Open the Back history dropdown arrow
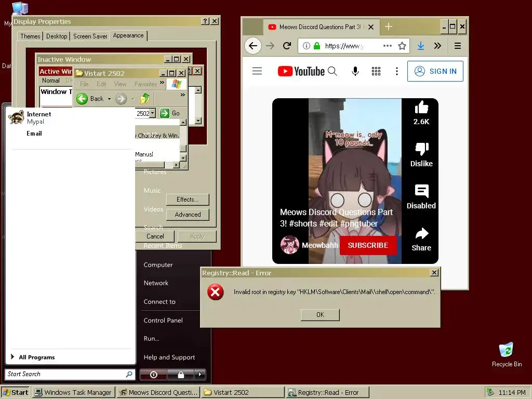Screen dimensions: 532x399 (109, 99)
